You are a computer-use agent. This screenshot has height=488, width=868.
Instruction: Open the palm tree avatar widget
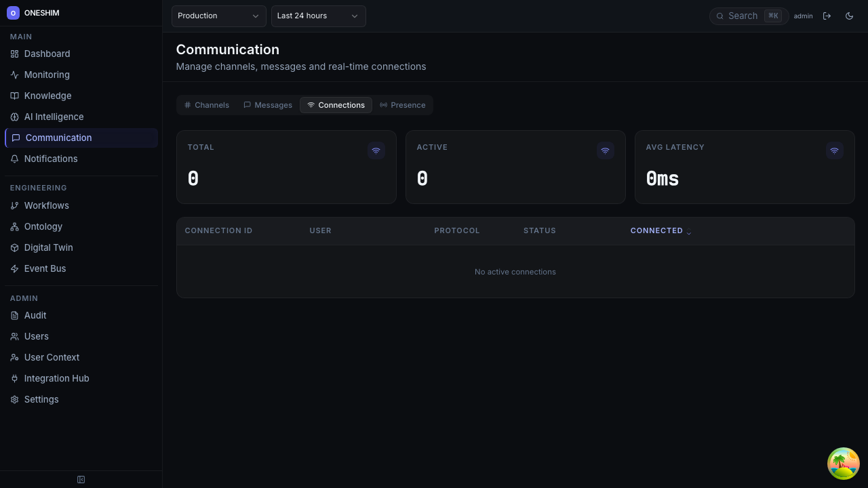(x=843, y=464)
